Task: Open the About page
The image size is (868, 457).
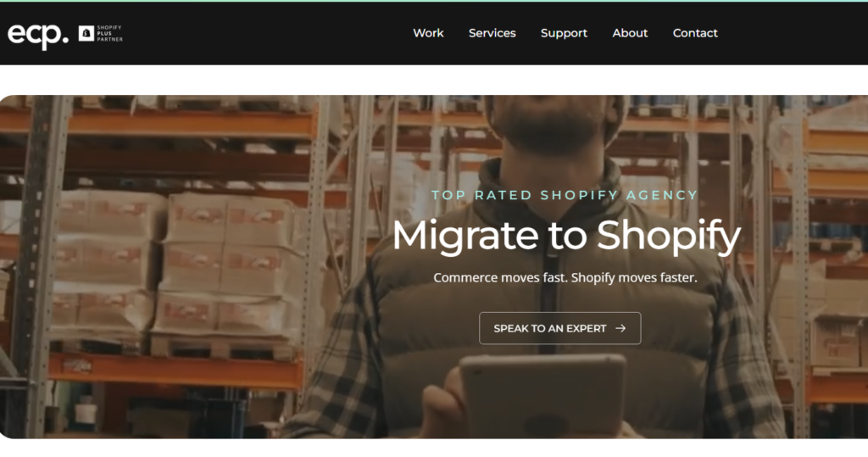Action: (630, 33)
